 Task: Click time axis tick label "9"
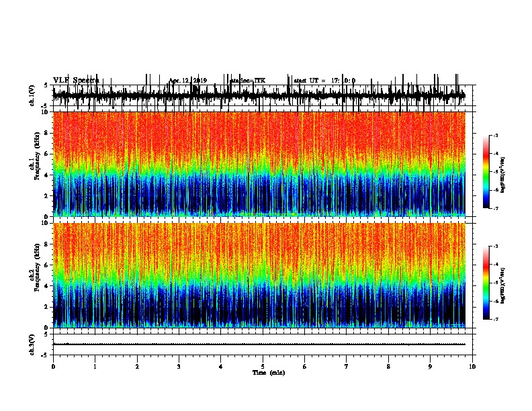(430, 367)
